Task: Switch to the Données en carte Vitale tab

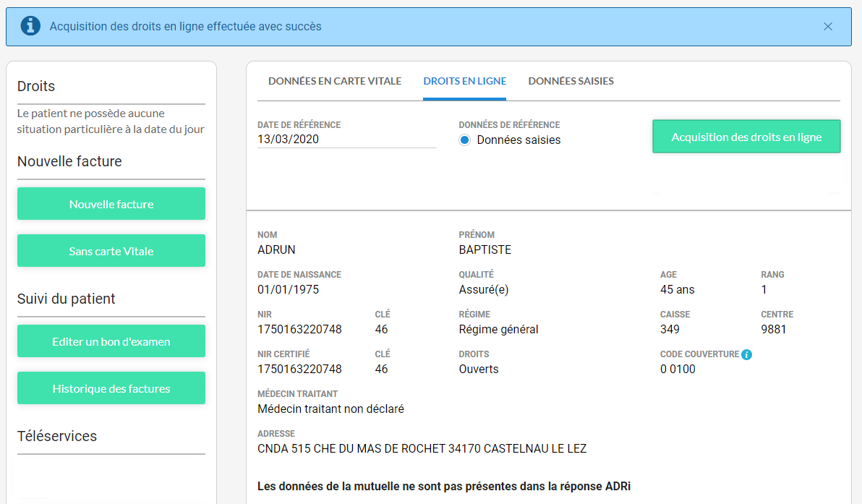Action: click(334, 81)
